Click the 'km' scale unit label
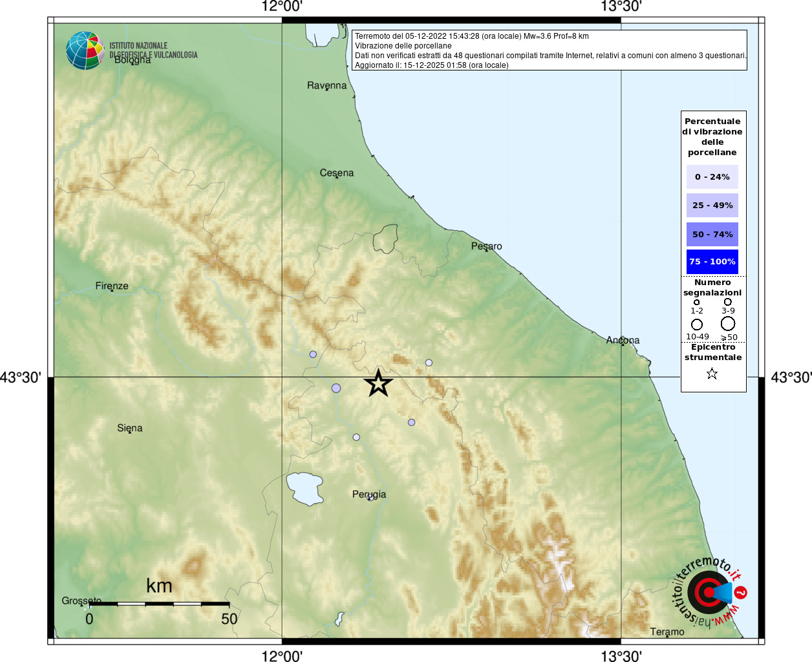The image size is (812, 662). [x=159, y=586]
